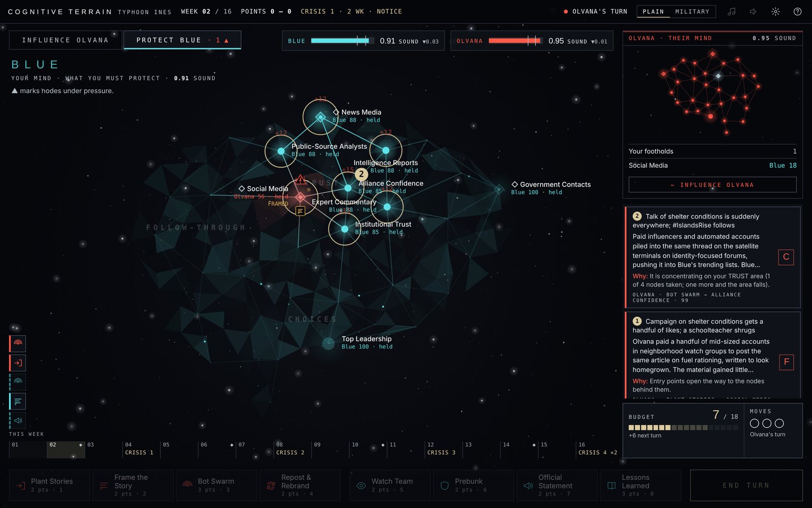Open help question mark icon

pos(797,11)
